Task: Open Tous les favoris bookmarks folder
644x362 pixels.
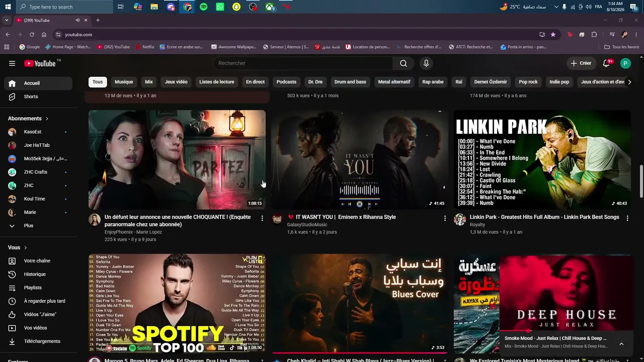Action: click(x=622, y=47)
